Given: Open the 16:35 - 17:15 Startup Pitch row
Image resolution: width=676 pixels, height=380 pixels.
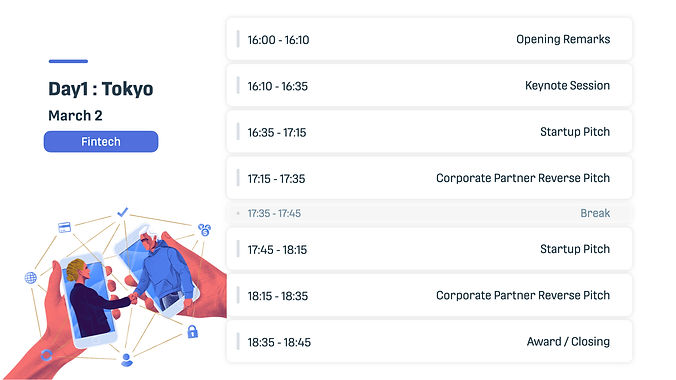Looking at the screenshot, I should point(429,132).
